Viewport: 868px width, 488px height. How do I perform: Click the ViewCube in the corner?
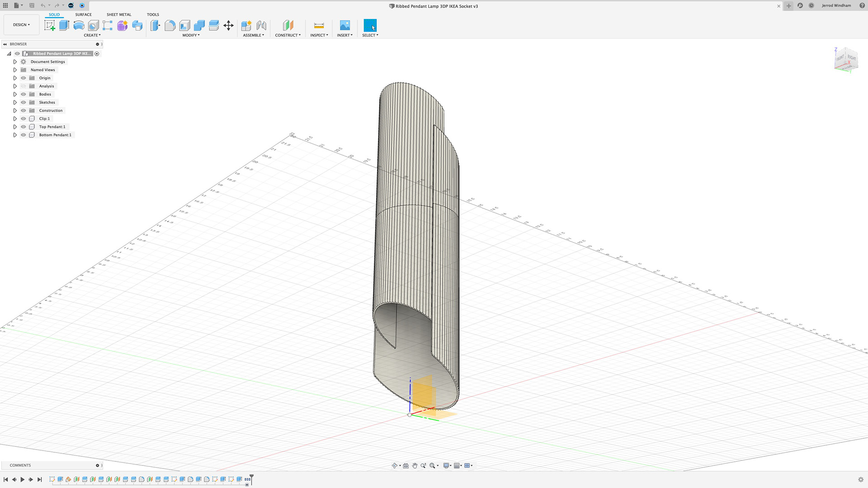(845, 59)
